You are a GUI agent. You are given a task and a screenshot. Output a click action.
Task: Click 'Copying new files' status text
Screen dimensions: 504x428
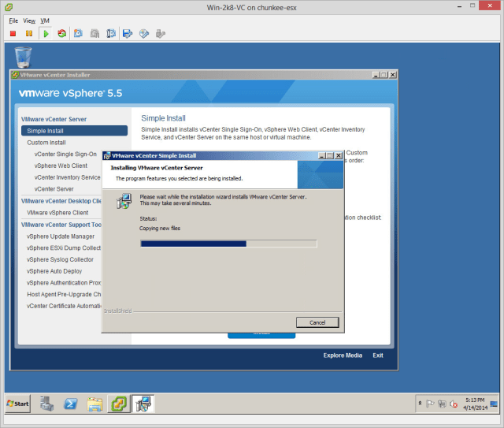(x=160, y=228)
